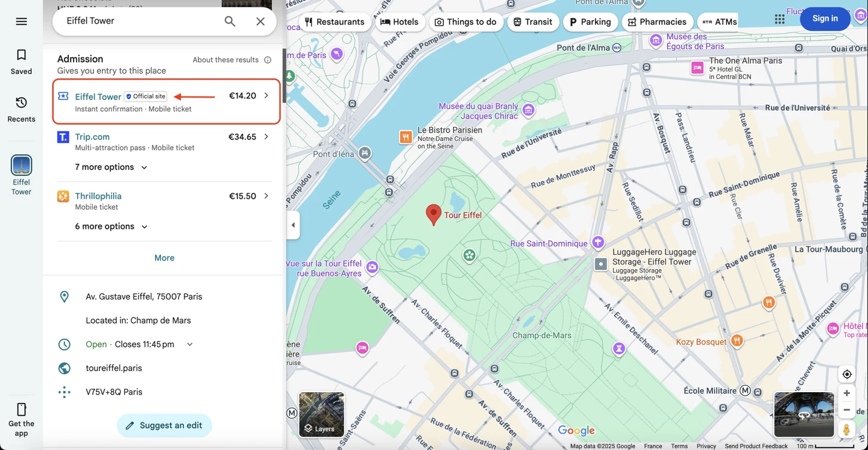Show Parking on the map

(x=591, y=22)
